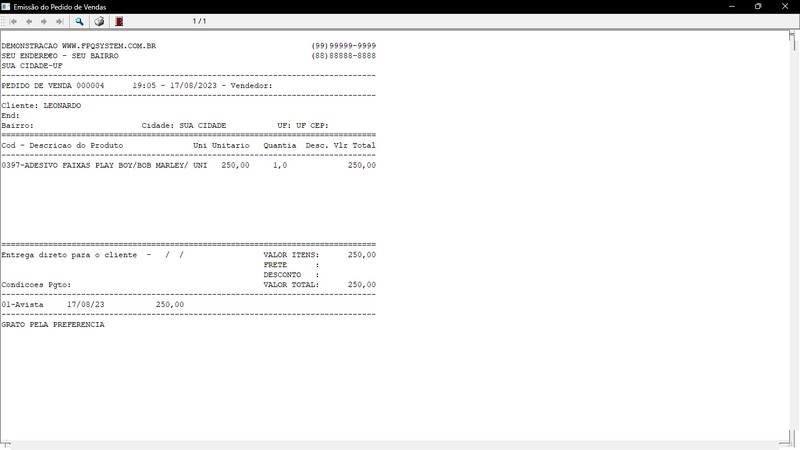Click the vertical scrollbar on the right

pos(792,235)
